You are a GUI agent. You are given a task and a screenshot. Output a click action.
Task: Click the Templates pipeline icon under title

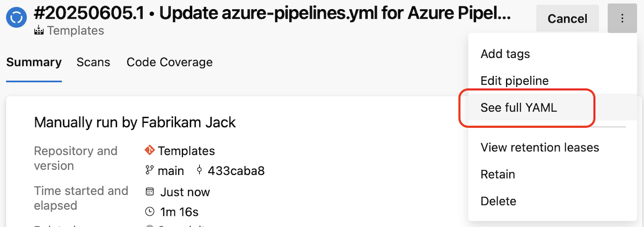coord(39,31)
